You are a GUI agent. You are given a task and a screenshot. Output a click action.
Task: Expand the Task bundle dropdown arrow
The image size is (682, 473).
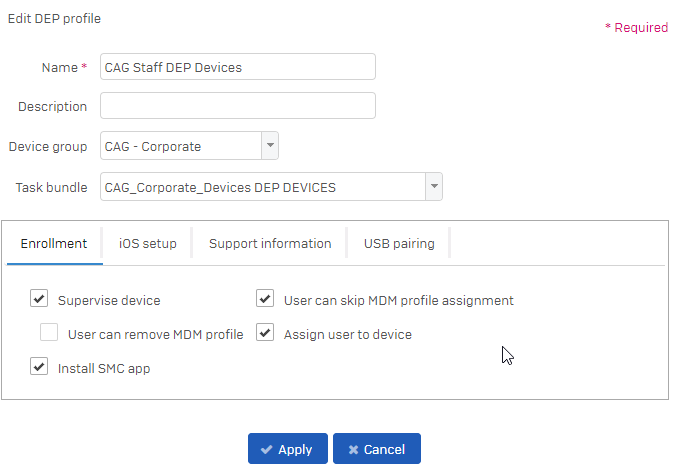pos(434,186)
